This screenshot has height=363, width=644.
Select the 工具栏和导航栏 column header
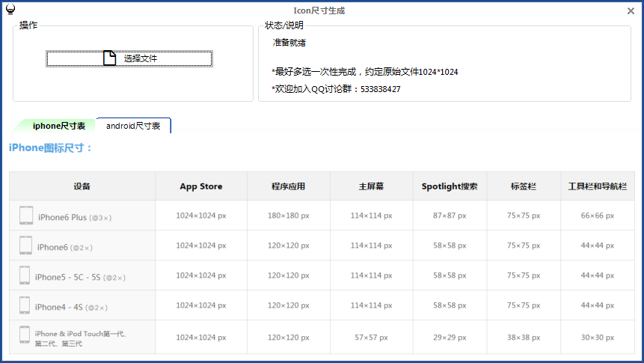[598, 186]
